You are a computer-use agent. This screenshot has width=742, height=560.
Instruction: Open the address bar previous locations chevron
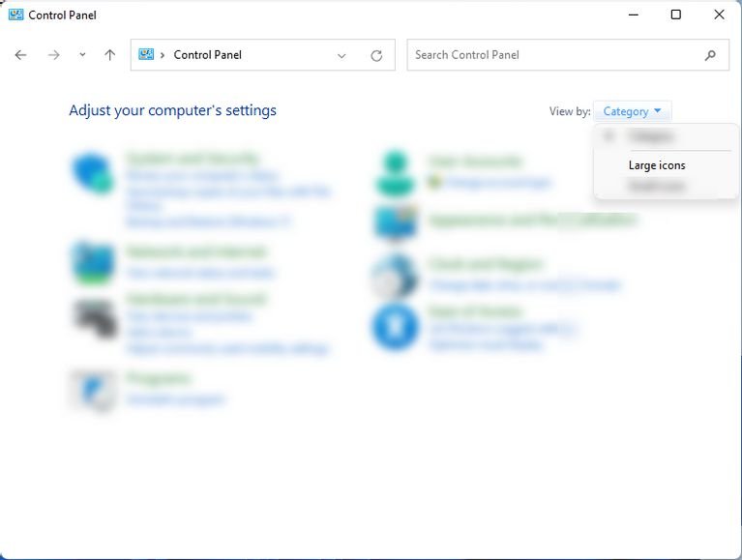point(341,56)
